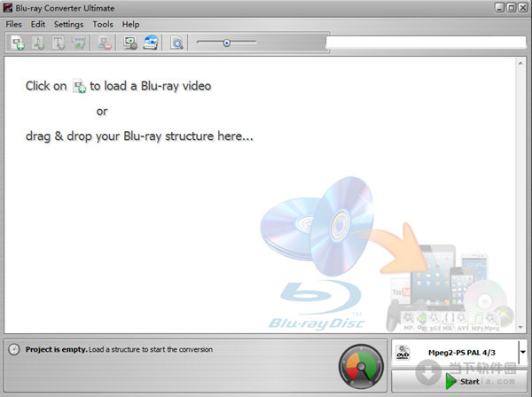Maximize the Blu-ray Converter Ultimate window

pos(511,8)
